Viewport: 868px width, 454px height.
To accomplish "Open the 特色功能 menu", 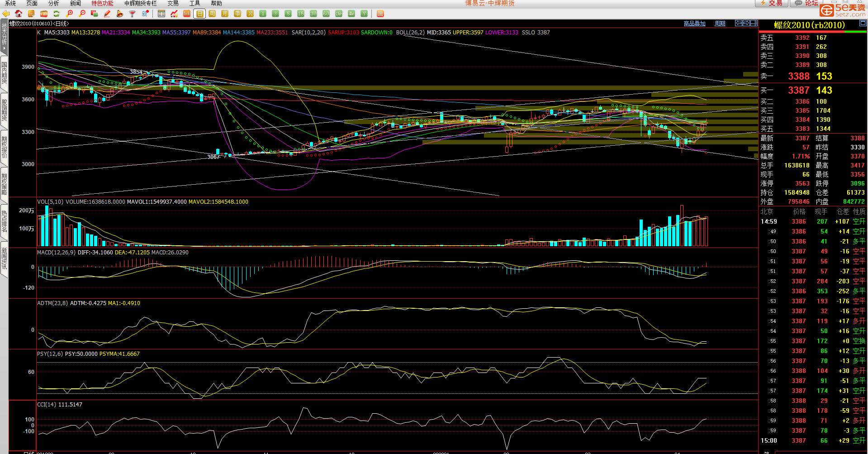I will click(x=102, y=3).
